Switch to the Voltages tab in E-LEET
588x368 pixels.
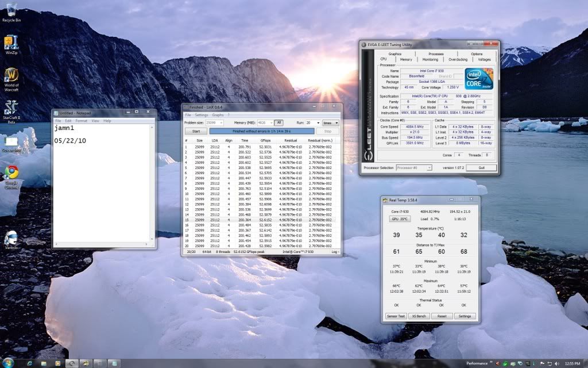click(484, 59)
